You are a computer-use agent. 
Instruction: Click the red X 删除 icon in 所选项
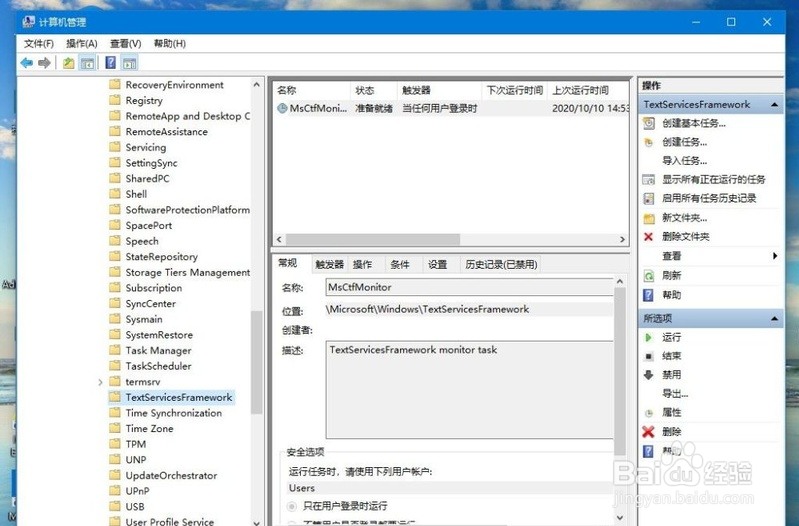tap(648, 432)
